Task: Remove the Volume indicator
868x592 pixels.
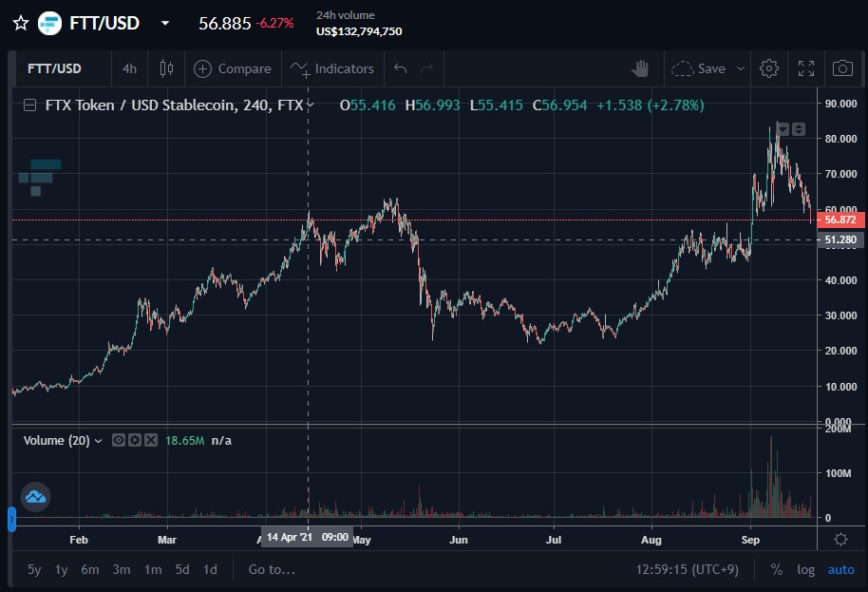Action: coord(151,440)
